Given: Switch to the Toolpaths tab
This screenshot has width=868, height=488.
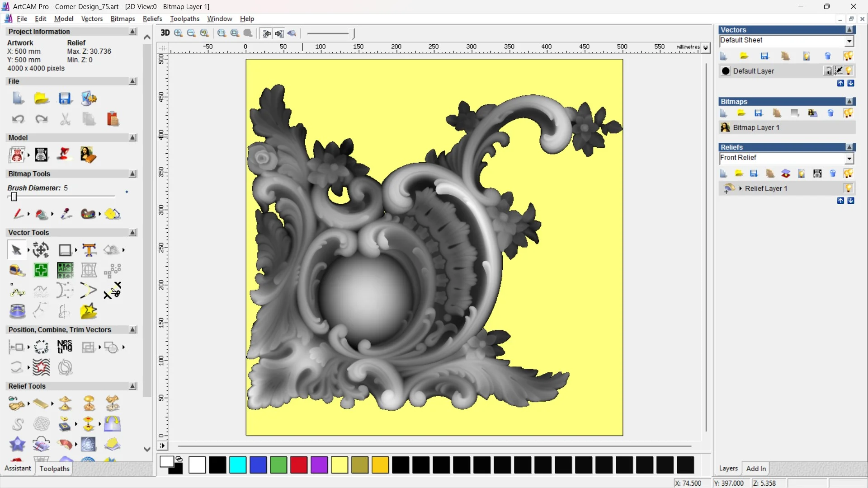Looking at the screenshot, I should pos(54,469).
